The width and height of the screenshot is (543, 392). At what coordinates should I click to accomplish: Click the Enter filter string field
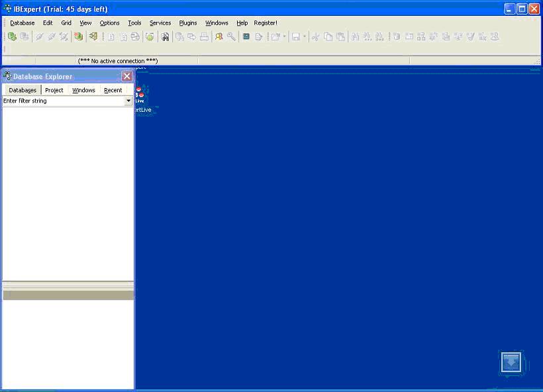coord(63,101)
